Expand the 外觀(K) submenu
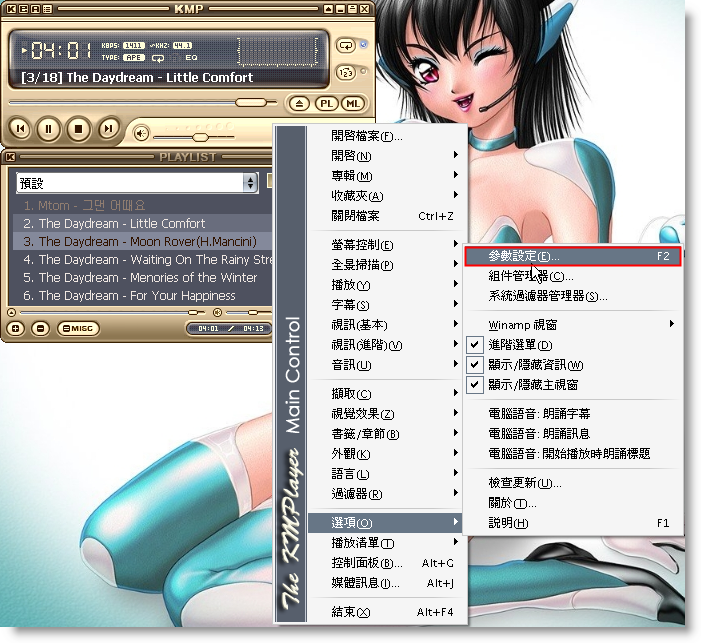This screenshot has width=701, height=643. point(385,454)
